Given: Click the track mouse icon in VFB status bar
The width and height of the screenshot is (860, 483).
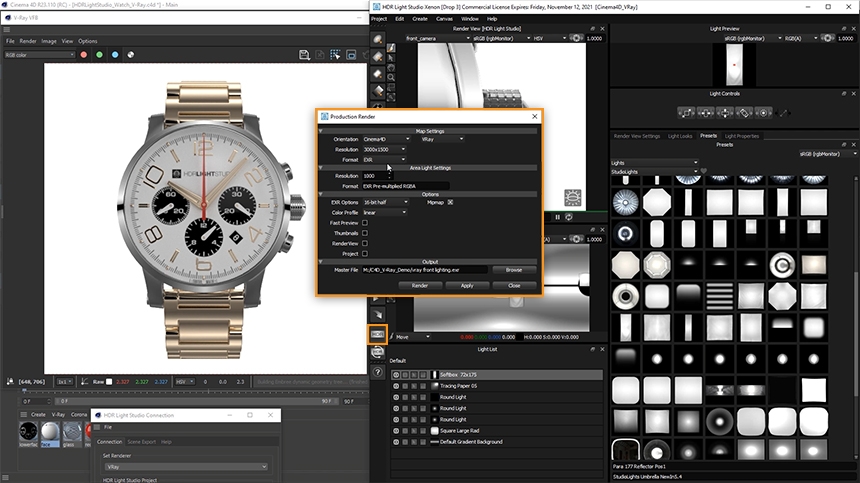Looking at the screenshot, I should 10,382.
